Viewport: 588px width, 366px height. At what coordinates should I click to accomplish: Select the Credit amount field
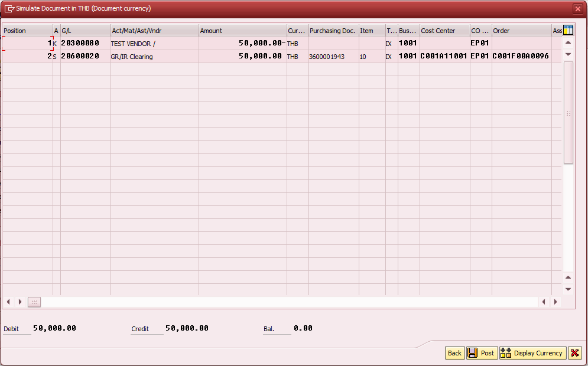pyautogui.click(x=187, y=328)
